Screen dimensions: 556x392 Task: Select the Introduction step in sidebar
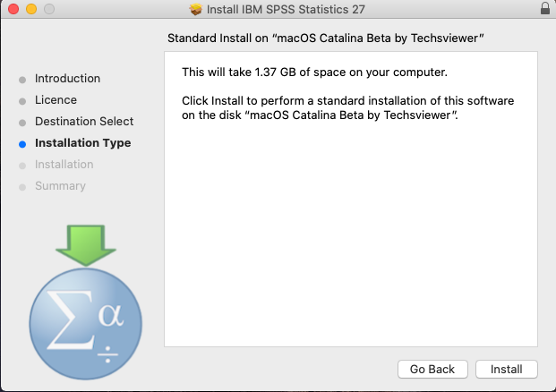[67, 79]
